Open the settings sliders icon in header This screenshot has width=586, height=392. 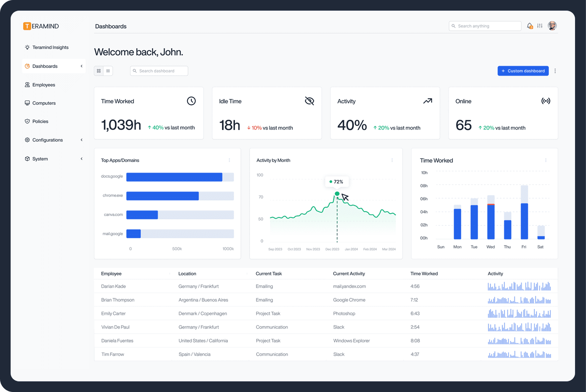pos(540,26)
